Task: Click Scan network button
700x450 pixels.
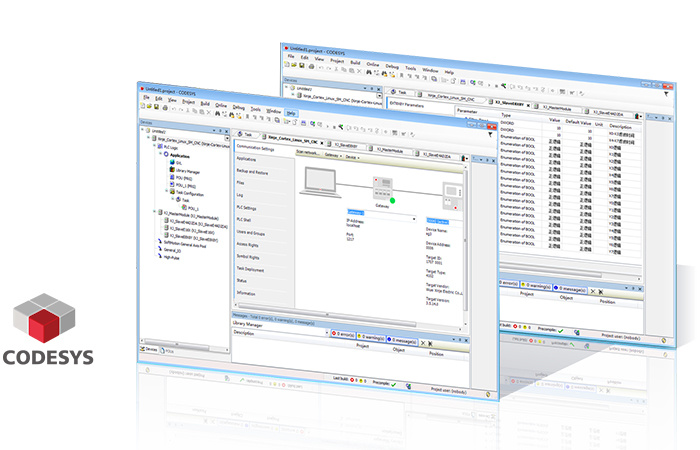Action: point(308,153)
